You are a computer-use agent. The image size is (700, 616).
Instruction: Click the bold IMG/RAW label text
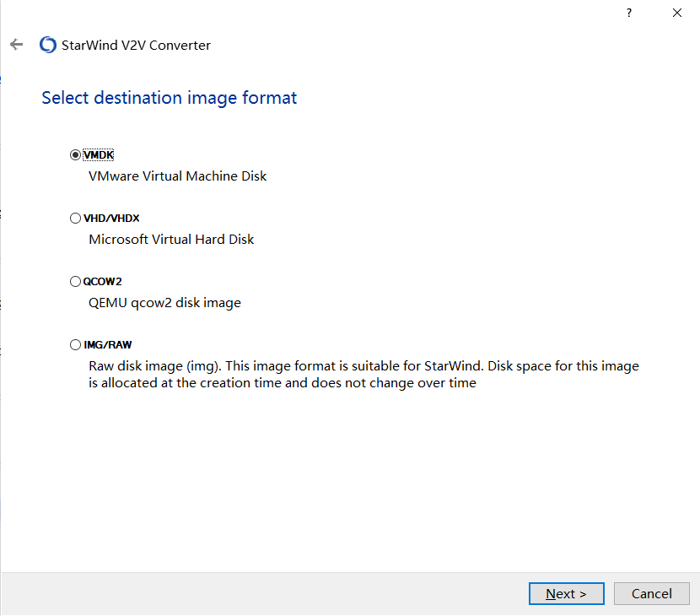pyautogui.click(x=108, y=345)
